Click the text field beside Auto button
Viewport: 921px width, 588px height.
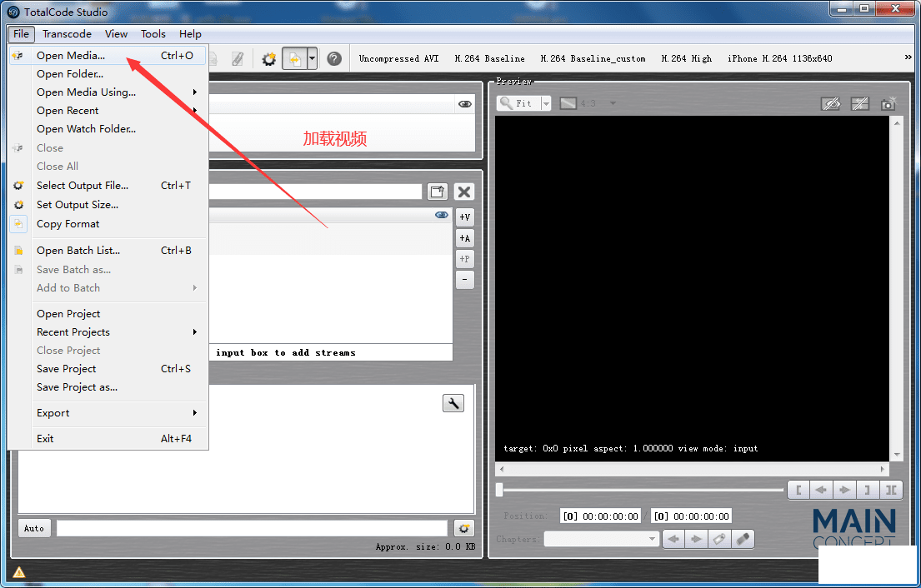[252, 529]
